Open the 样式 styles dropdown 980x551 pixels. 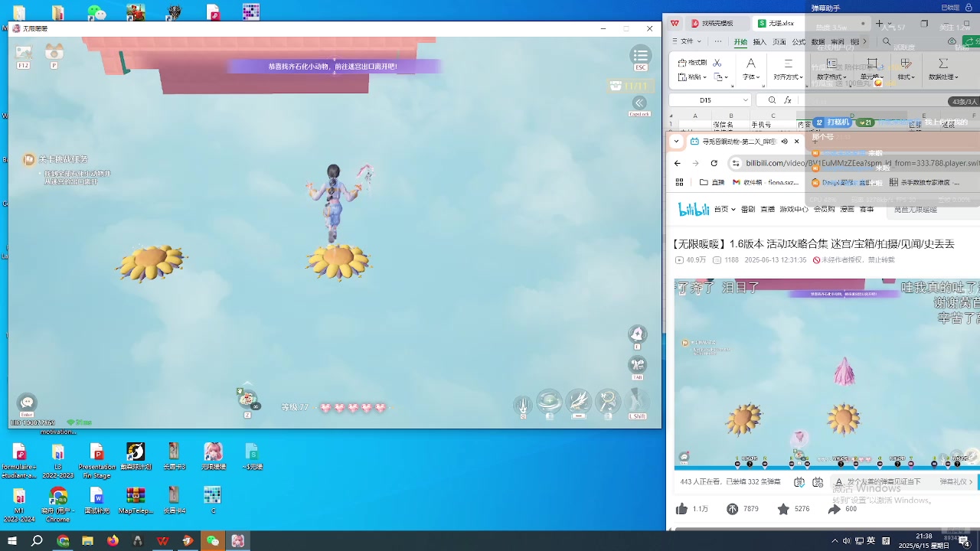pyautogui.click(x=906, y=77)
